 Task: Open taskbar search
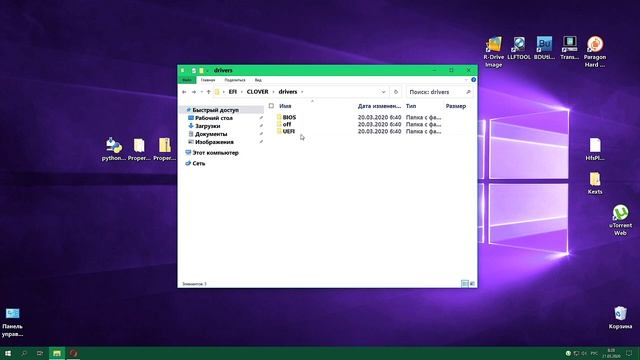pos(24,353)
